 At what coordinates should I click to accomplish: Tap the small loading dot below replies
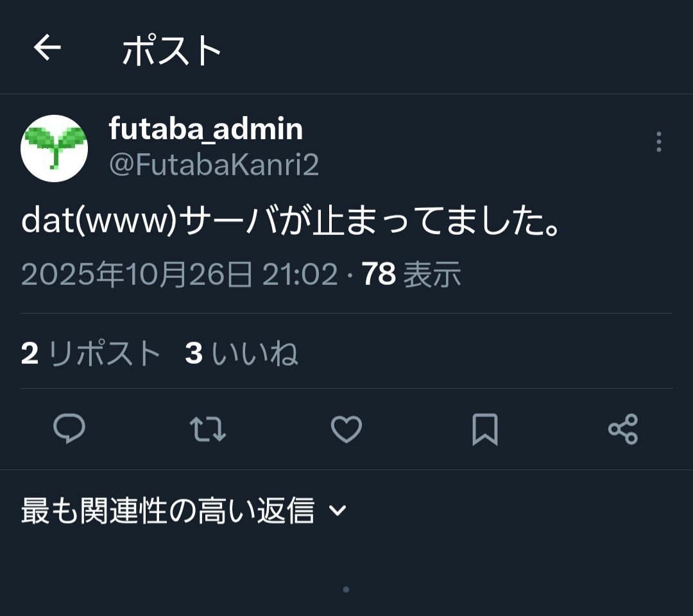click(x=346, y=590)
